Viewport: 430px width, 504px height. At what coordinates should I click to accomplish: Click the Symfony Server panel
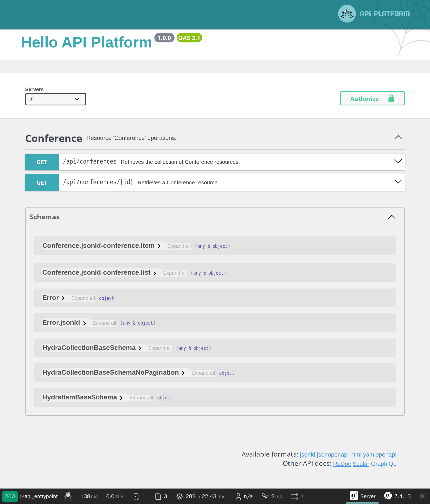point(362,496)
